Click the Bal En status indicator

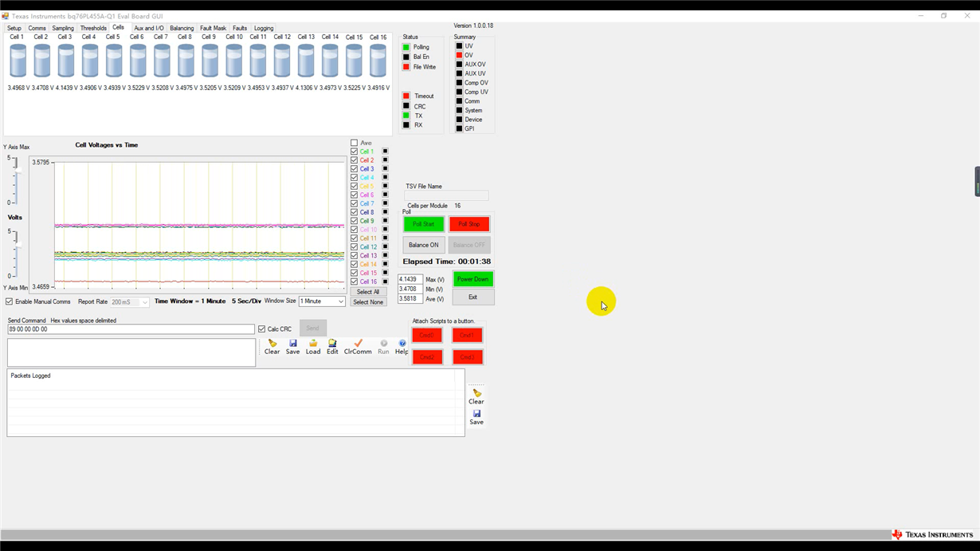coord(406,57)
